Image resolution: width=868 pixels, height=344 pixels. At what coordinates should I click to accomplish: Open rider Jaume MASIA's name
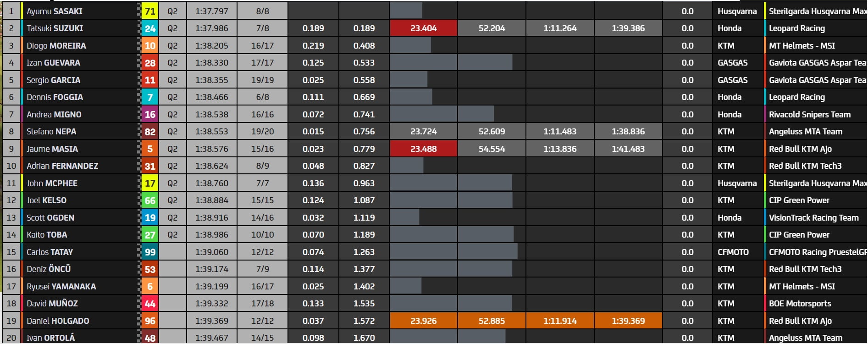tap(52, 149)
